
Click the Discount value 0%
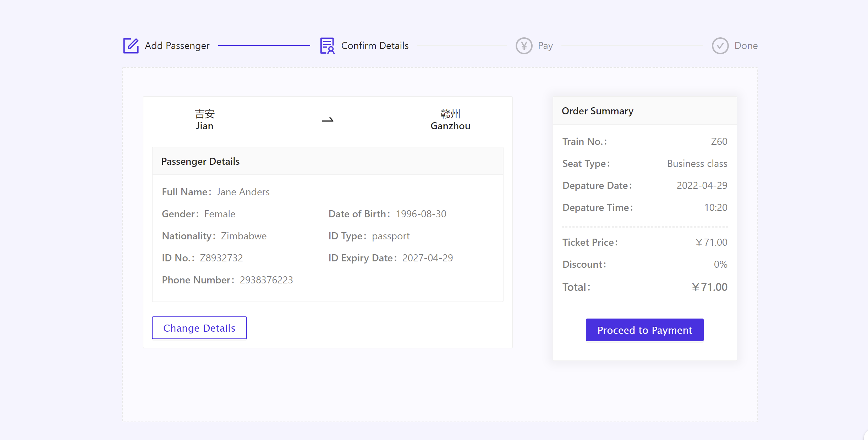pyautogui.click(x=720, y=265)
